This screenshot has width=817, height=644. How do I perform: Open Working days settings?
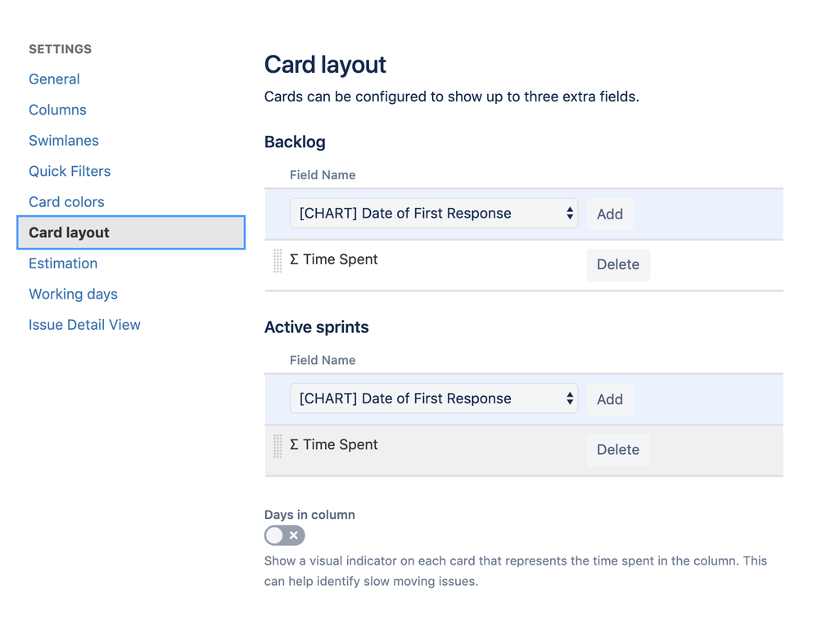tap(73, 294)
